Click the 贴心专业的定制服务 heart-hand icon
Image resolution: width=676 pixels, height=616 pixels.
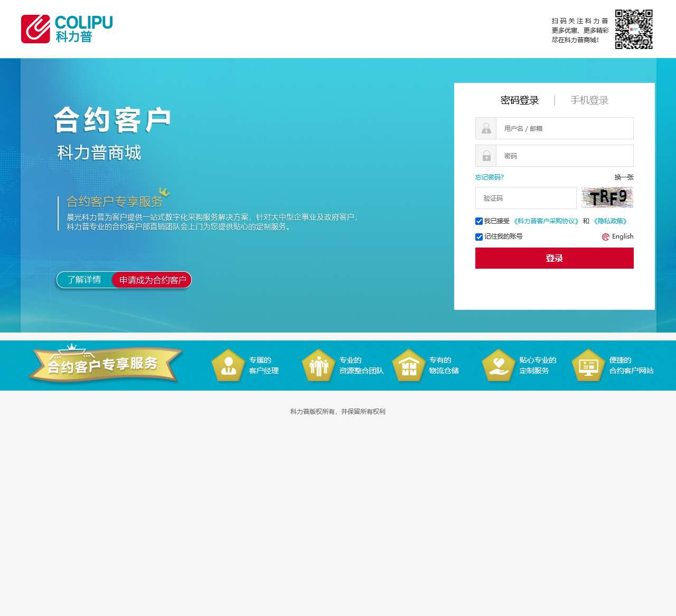pyautogui.click(x=499, y=365)
